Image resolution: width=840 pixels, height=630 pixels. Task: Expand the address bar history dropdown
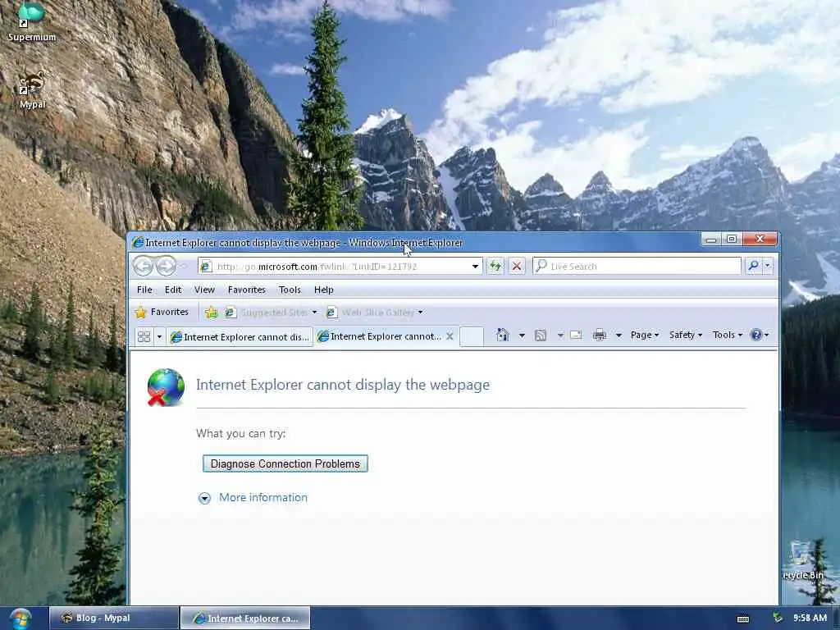coord(475,267)
